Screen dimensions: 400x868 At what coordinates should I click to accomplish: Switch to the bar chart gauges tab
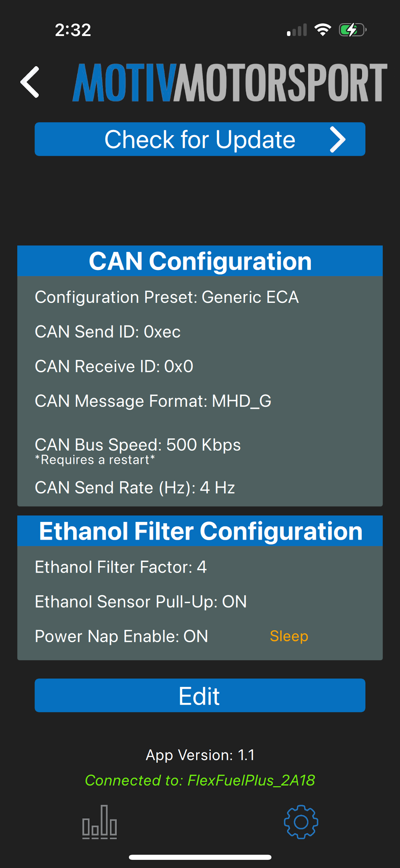pyautogui.click(x=100, y=821)
